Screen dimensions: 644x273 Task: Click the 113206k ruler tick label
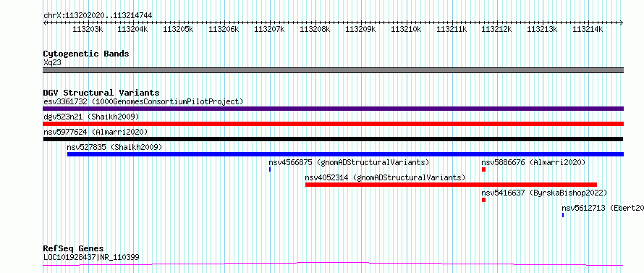click(x=224, y=30)
